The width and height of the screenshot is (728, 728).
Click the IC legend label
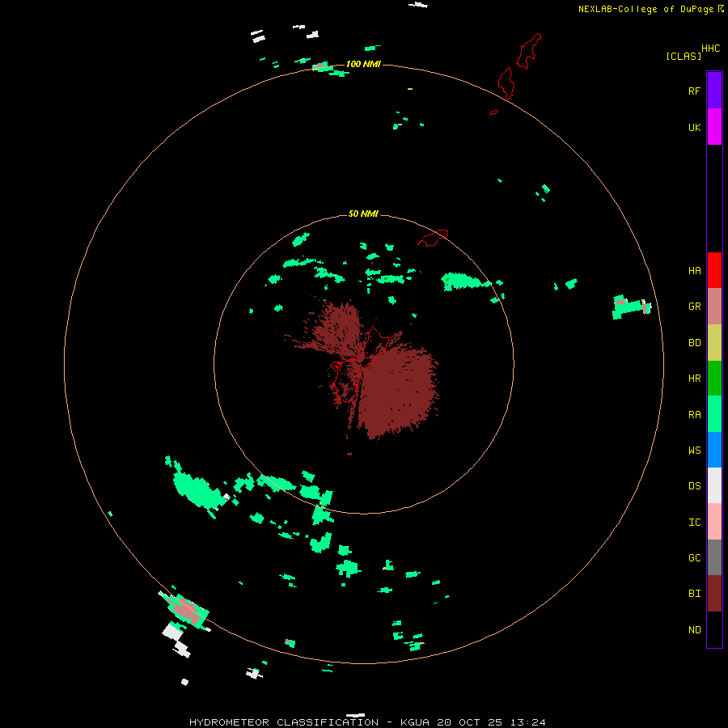click(x=694, y=523)
